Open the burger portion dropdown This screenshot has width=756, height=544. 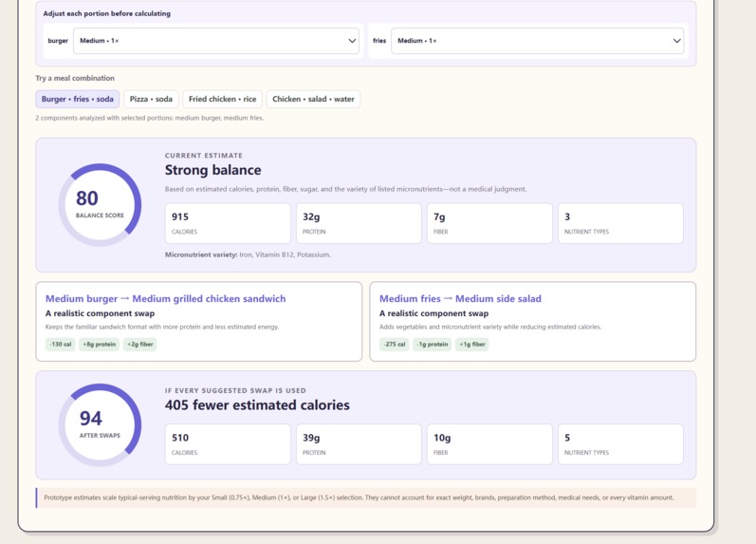pos(216,41)
